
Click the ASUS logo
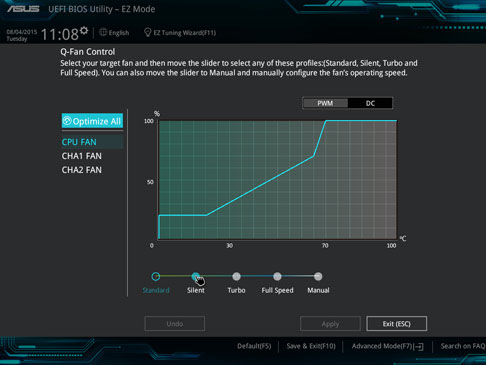[x=23, y=9]
